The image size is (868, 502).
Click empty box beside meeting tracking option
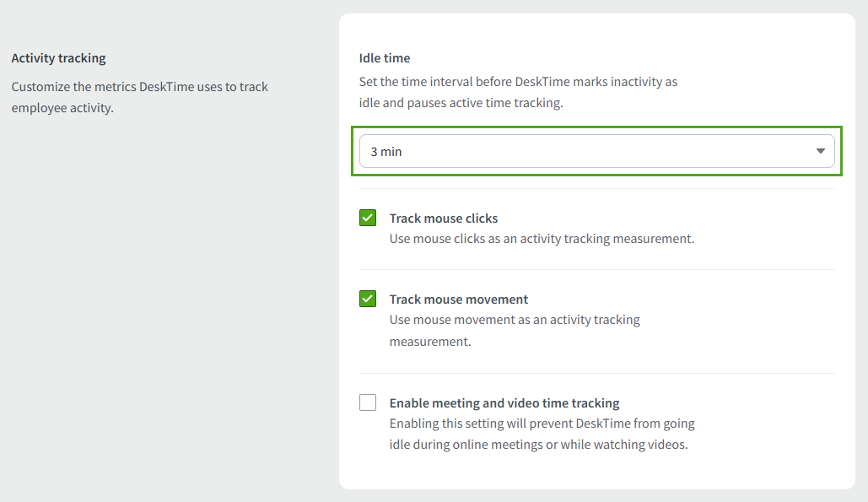point(368,402)
